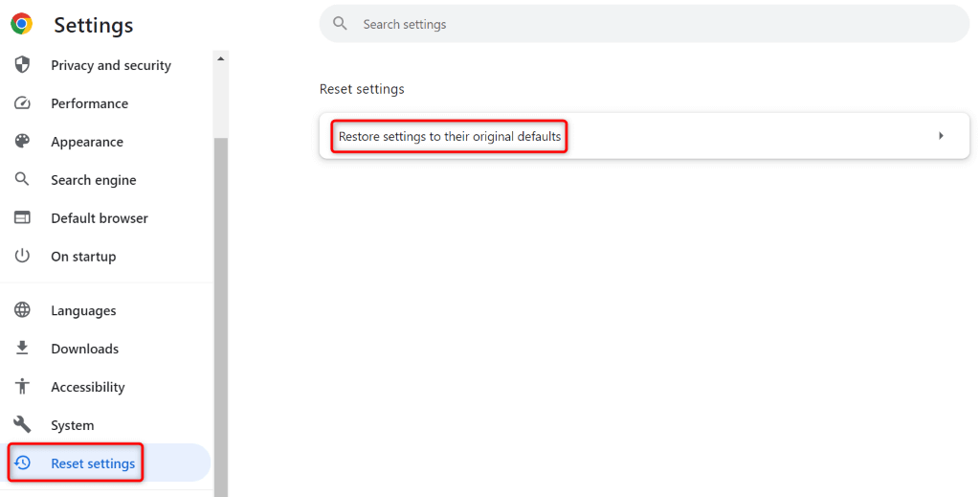Click the Languages globe icon
The width and height of the screenshot is (980, 497).
click(22, 311)
